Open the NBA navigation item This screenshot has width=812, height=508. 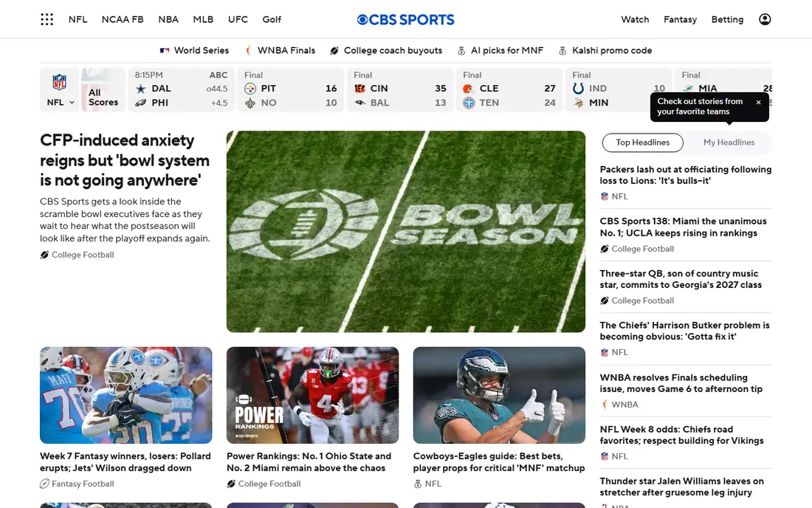tap(168, 19)
